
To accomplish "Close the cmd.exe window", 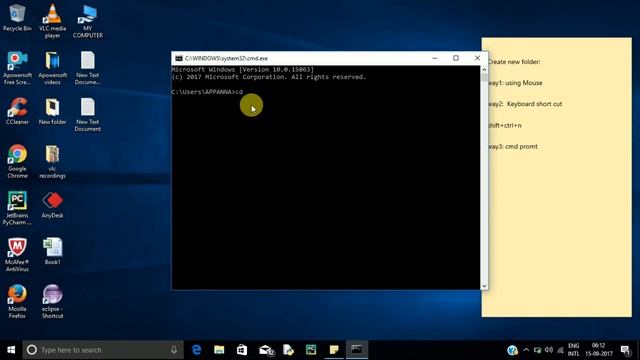I will (x=477, y=58).
